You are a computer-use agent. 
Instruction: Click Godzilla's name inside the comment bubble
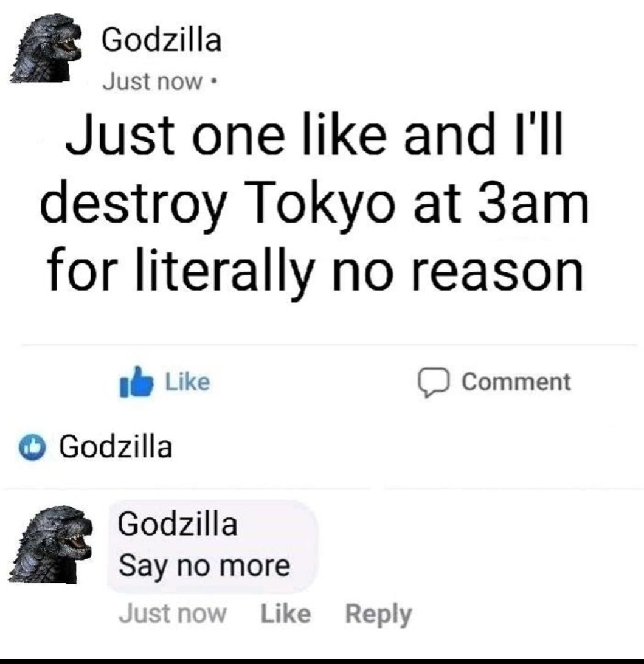pos(178,524)
